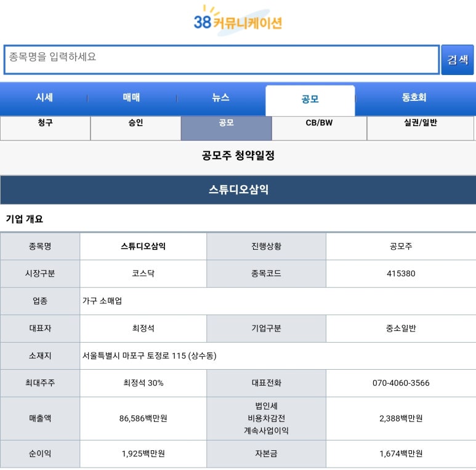The width and height of the screenshot is (476, 470).
Task: Click the 종목명 label cell
Action: click(40, 246)
